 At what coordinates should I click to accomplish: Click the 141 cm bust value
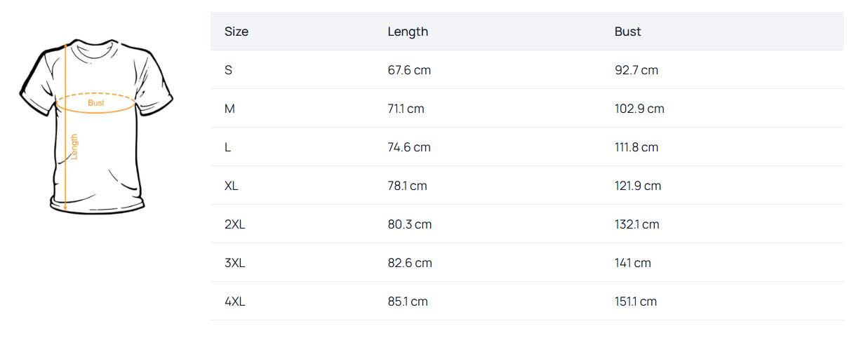(x=633, y=263)
